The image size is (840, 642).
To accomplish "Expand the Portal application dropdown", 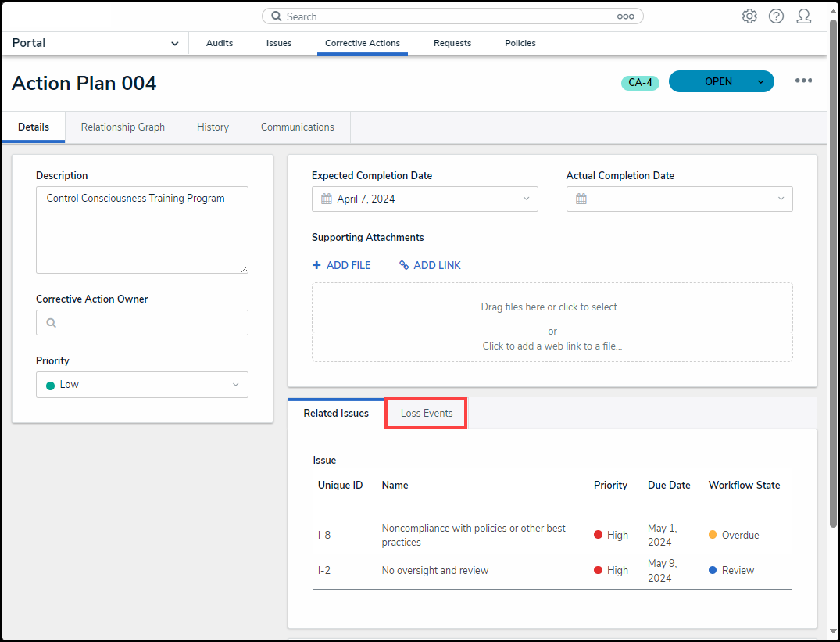I will pyautogui.click(x=174, y=44).
